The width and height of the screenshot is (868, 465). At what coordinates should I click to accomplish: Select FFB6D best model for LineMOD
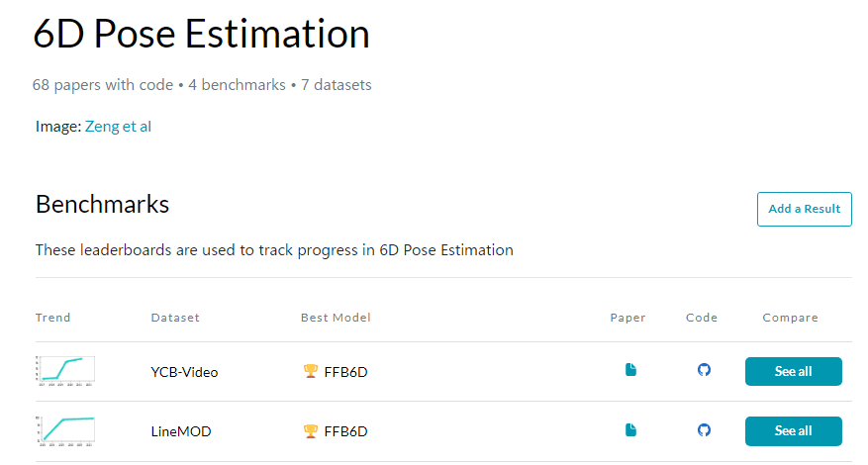345,431
